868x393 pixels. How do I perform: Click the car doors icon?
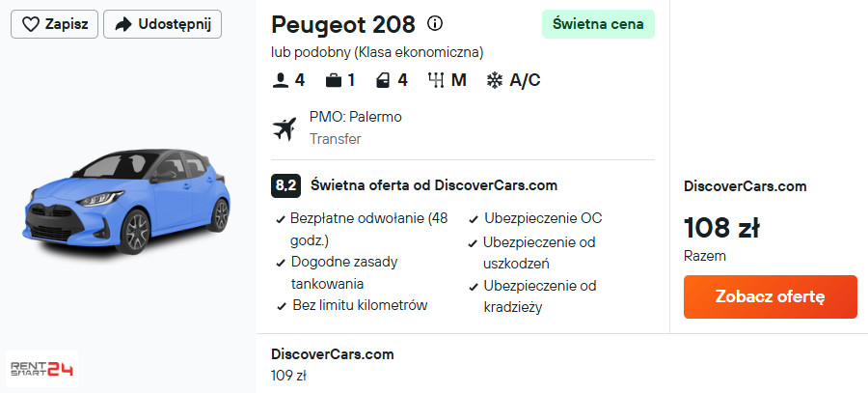[383, 80]
